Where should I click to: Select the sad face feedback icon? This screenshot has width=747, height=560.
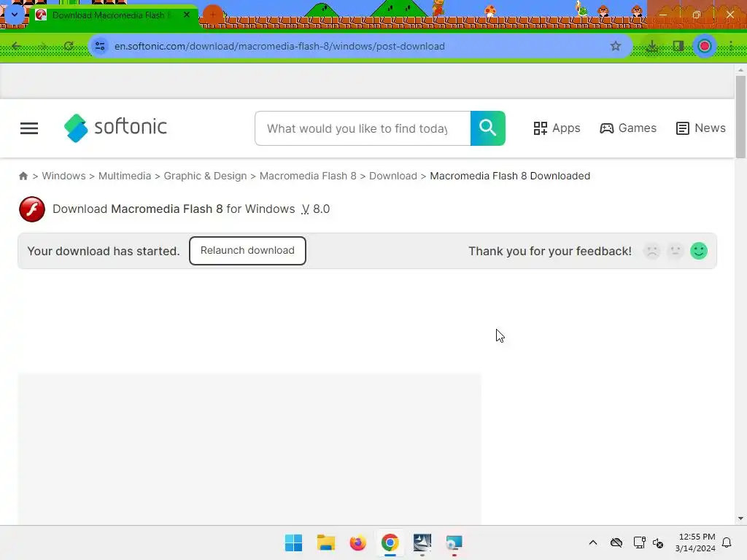click(652, 251)
